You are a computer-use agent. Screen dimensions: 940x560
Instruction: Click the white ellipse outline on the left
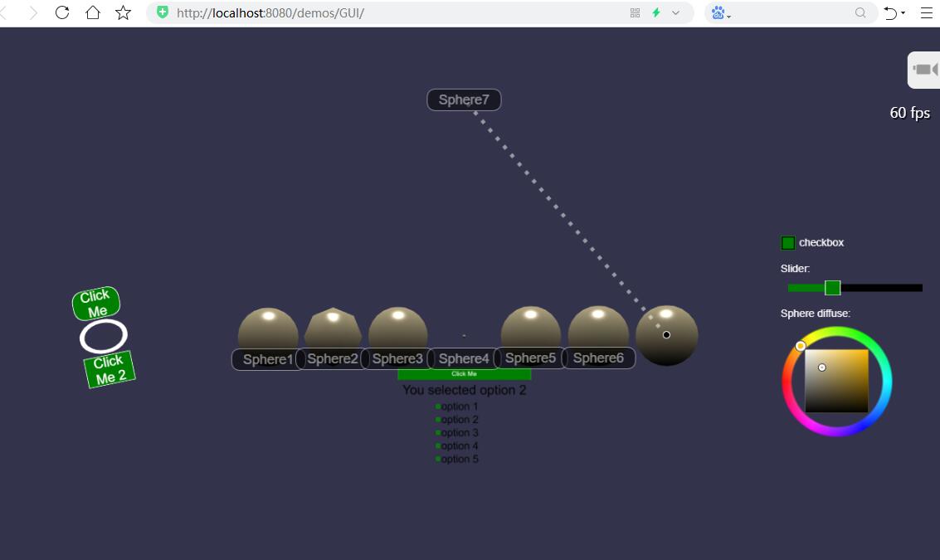point(103,335)
